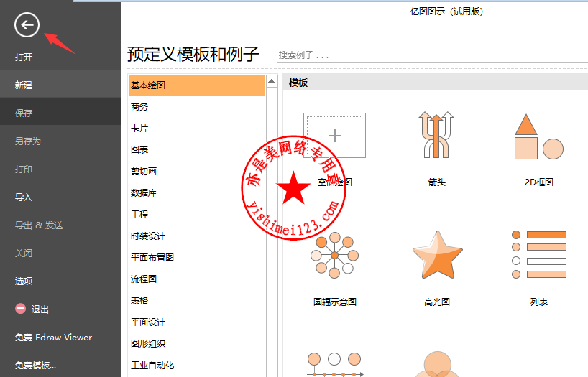Open 导出 & 发送 option
588x377 pixels.
tap(39, 225)
